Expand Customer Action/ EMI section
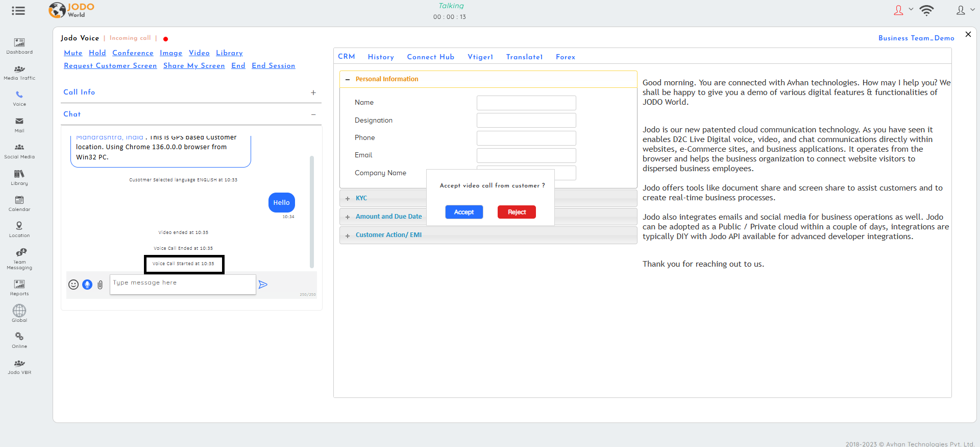Image resolution: width=980 pixels, height=447 pixels. pos(348,236)
